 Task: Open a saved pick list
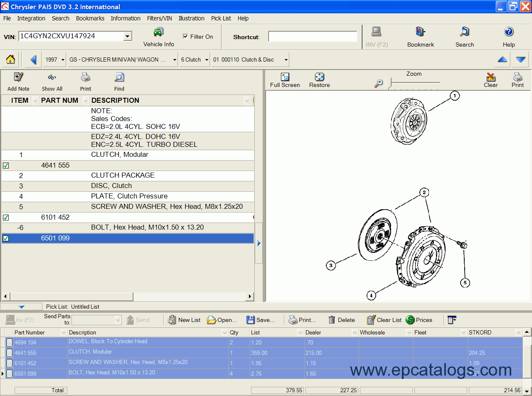(x=222, y=320)
